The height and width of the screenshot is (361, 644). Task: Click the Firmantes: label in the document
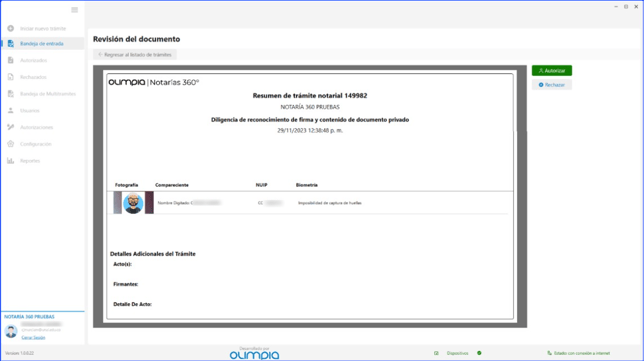coord(126,284)
